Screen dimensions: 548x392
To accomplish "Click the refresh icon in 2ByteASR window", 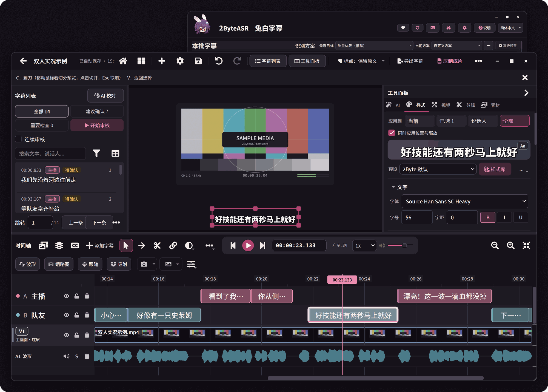I will [418, 28].
